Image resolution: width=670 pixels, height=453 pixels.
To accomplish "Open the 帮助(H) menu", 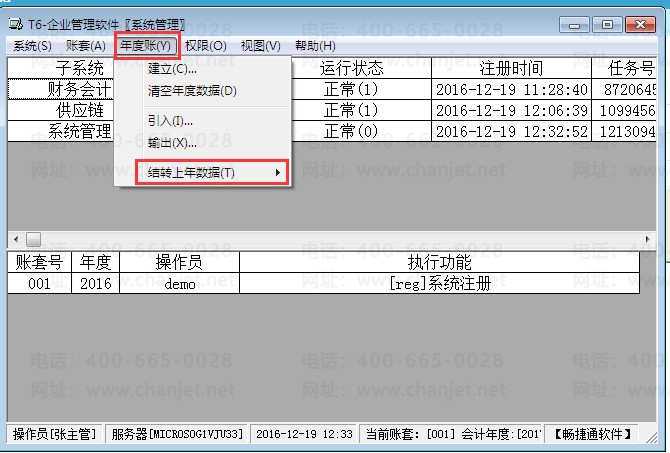I will pyautogui.click(x=315, y=46).
